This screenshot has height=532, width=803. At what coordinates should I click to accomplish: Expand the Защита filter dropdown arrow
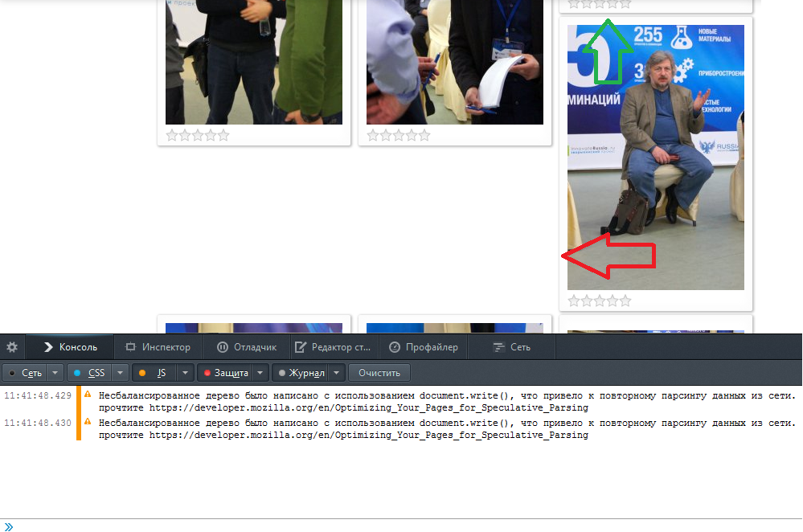(x=260, y=373)
